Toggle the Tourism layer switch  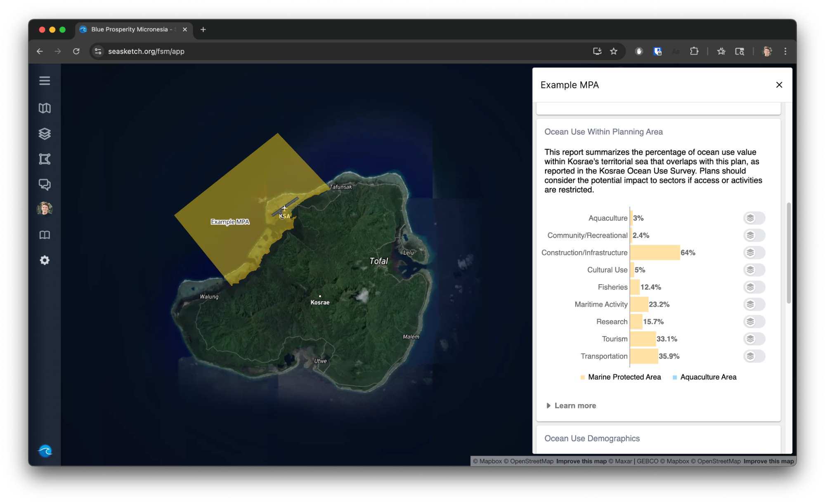pos(754,339)
